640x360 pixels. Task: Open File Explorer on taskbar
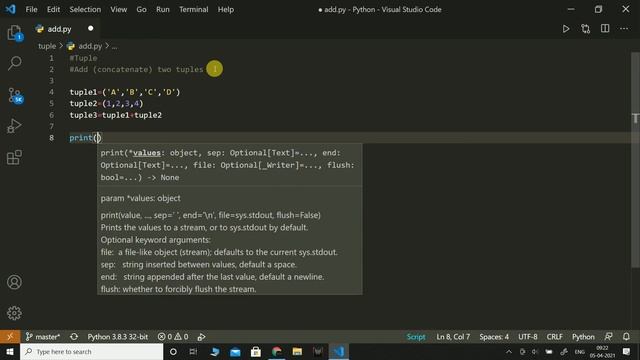pos(297,351)
